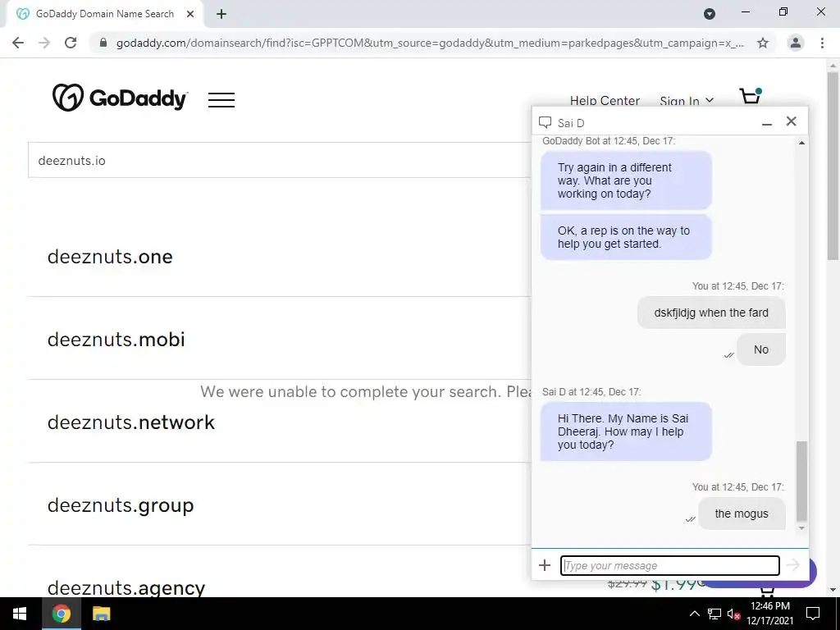Bookmark this page with the star
The width and height of the screenshot is (840, 630).
[x=763, y=43]
